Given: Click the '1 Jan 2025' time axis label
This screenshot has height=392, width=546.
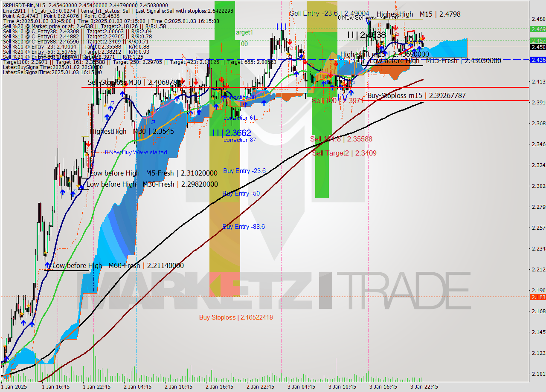Looking at the screenshot, I should 14,387.
